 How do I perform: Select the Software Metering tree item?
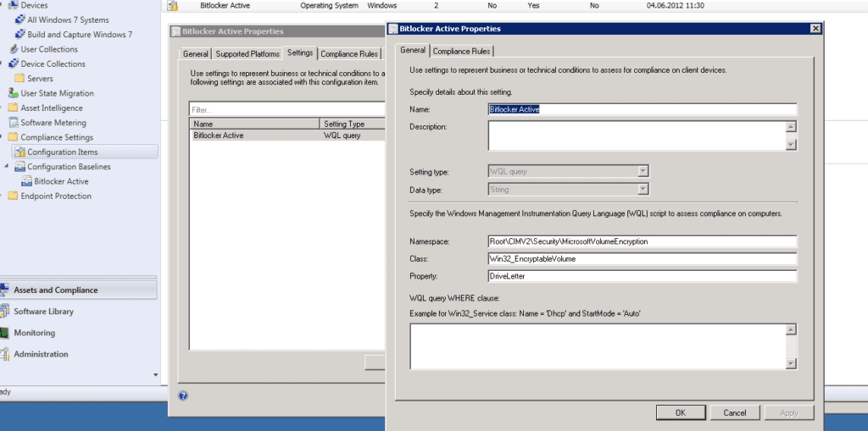(x=53, y=122)
